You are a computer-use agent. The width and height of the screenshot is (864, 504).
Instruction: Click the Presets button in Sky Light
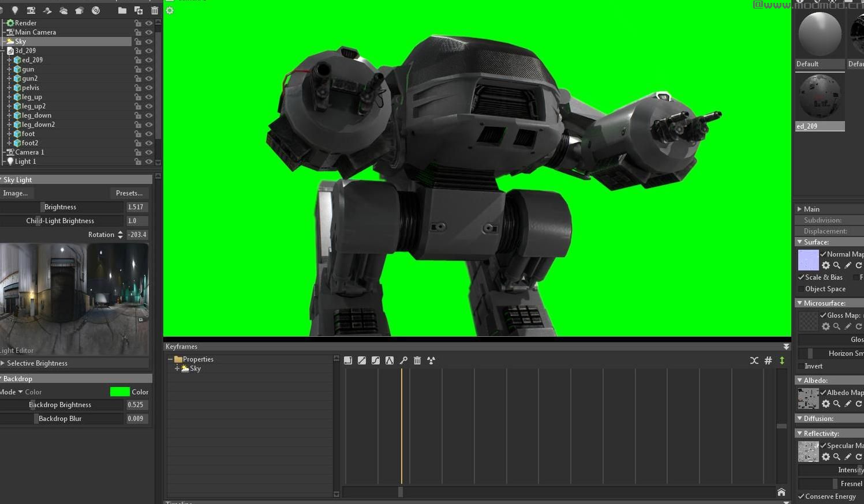[x=129, y=193]
